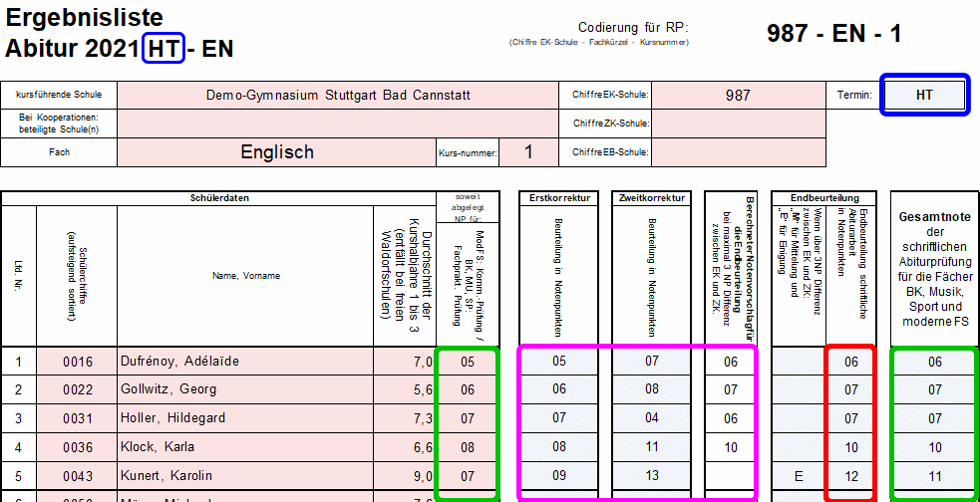Image resolution: width=980 pixels, height=502 pixels.
Task: Click the E marker in Kunert's row
Action: click(x=799, y=475)
